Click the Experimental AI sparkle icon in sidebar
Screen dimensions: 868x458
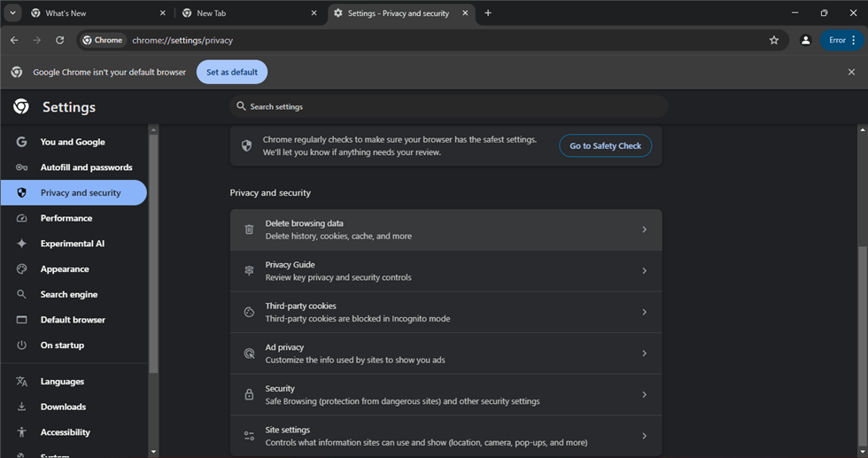[21, 244]
